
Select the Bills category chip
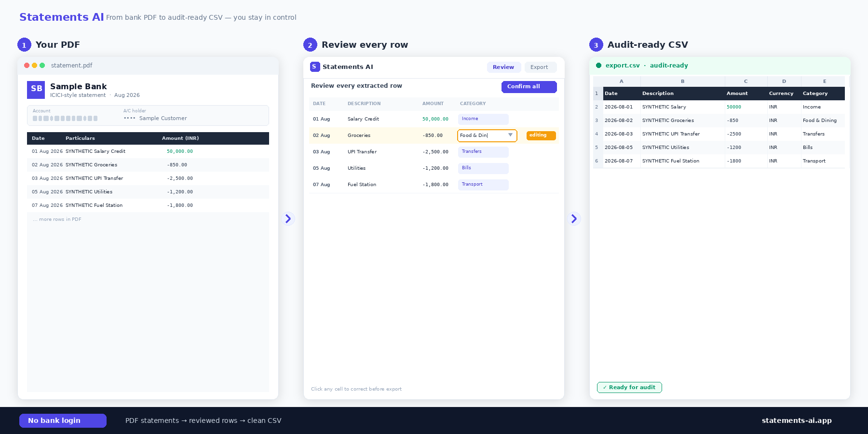[483, 168]
